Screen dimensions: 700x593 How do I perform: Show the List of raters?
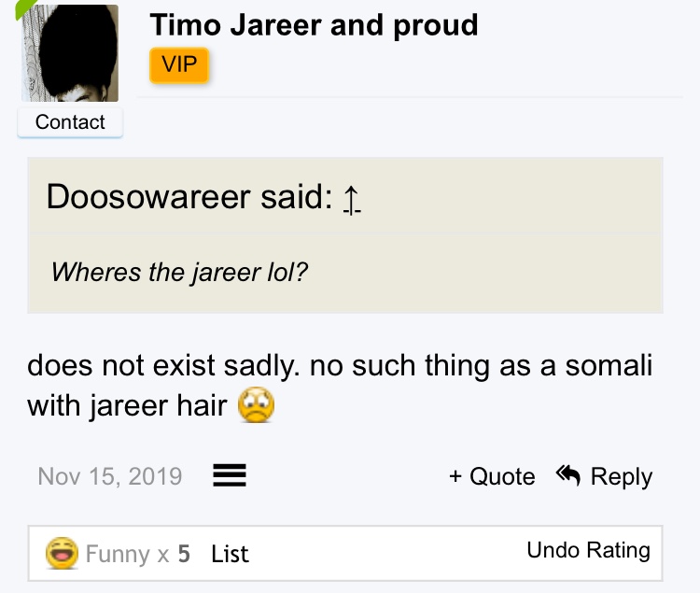coord(230,554)
